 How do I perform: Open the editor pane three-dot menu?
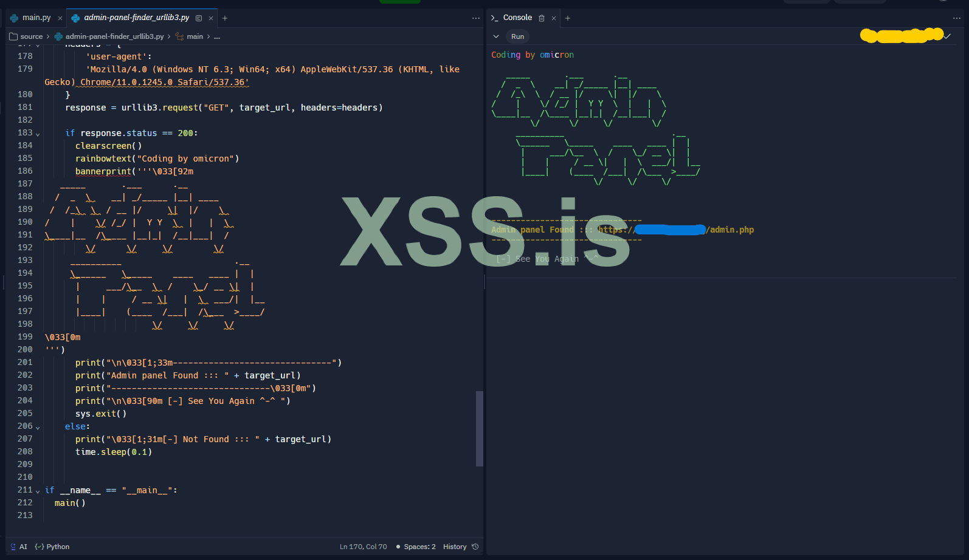pos(476,18)
